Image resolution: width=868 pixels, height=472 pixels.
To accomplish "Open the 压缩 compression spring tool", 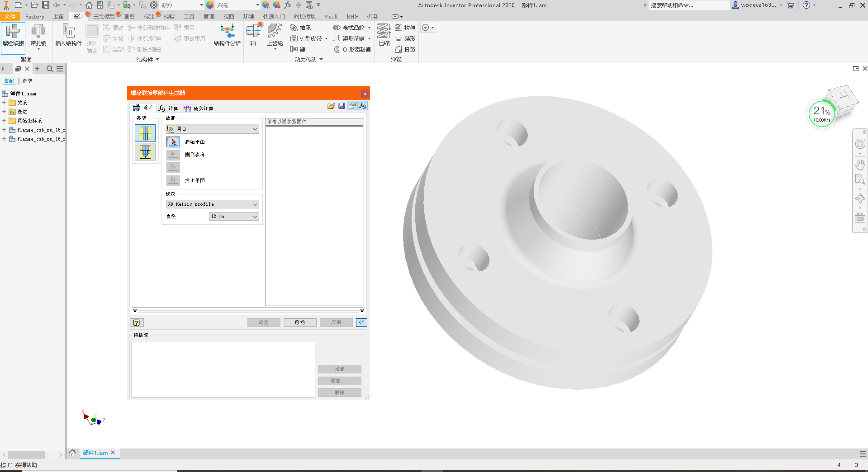I will 384,35.
